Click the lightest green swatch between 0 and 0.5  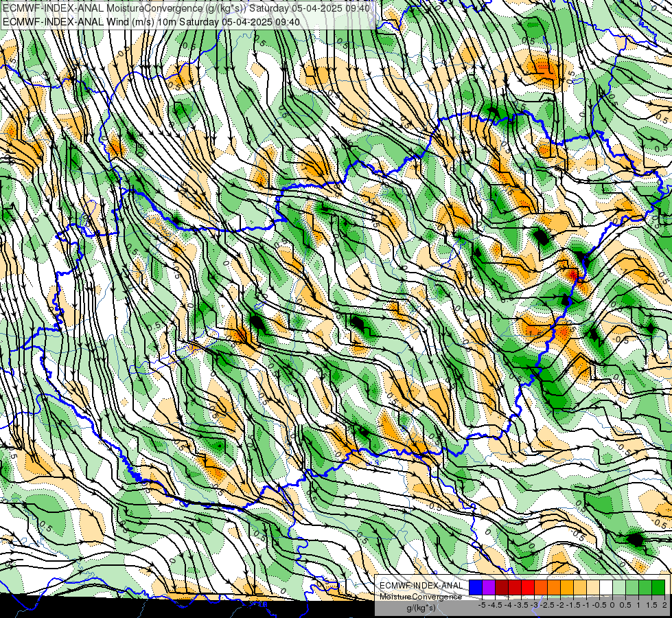(619, 587)
